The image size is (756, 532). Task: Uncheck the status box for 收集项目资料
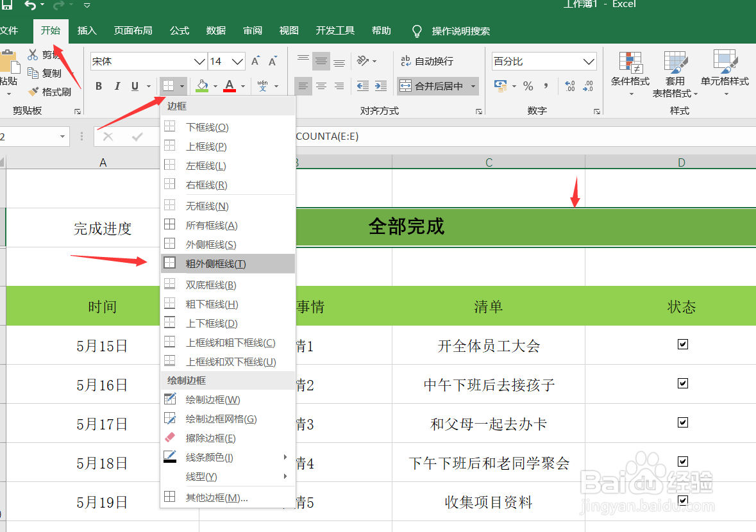pos(682,501)
